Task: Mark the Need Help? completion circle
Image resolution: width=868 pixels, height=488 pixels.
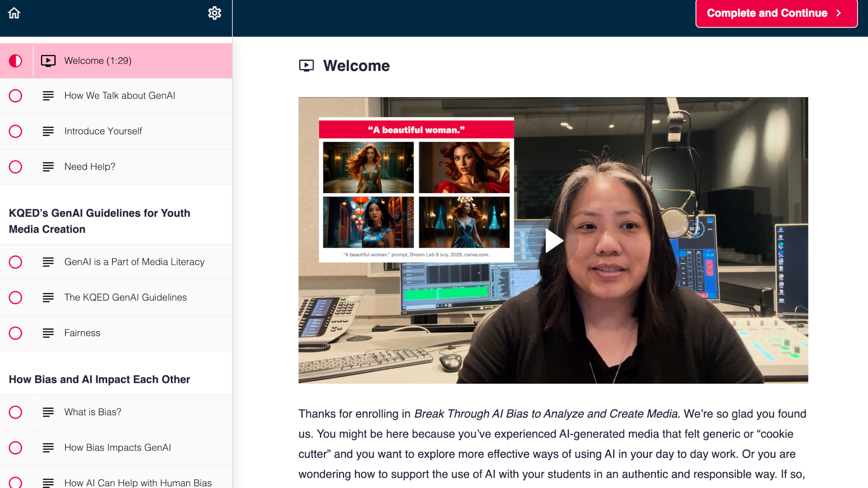Action: click(x=15, y=167)
